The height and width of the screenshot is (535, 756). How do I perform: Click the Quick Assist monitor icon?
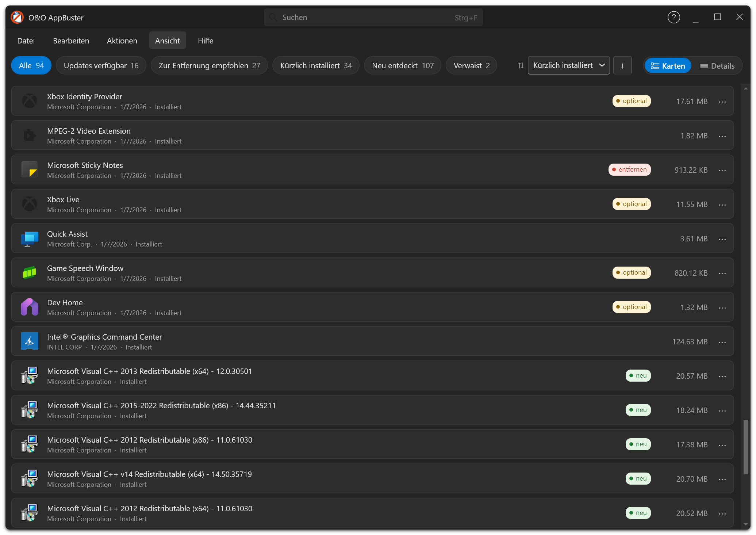30,238
